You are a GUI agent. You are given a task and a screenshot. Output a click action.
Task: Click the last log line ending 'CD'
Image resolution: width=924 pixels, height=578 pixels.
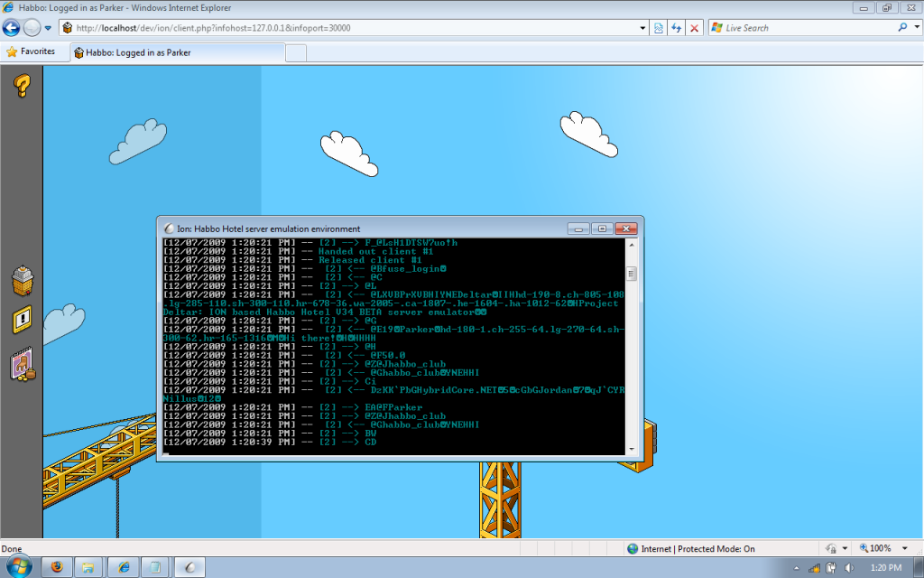pos(270,443)
